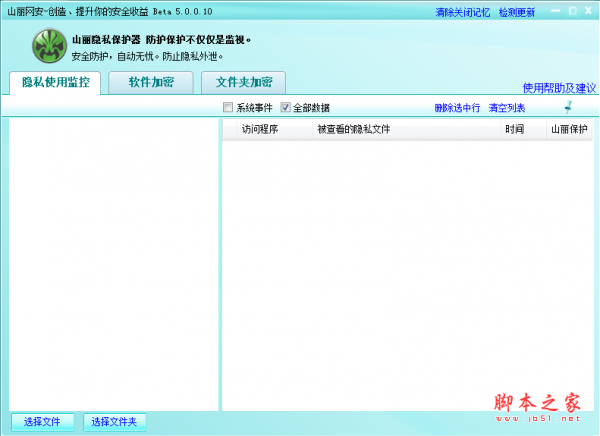Click 删除选中行 to delete selected row
The image size is (600, 436).
[457, 108]
